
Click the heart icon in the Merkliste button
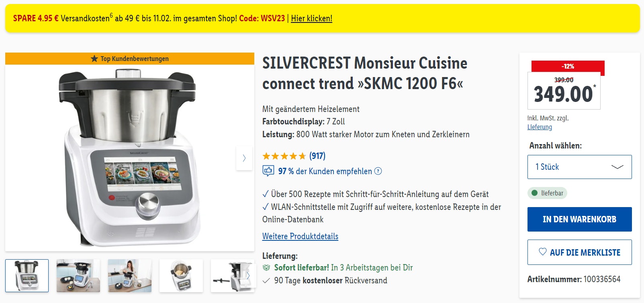[x=544, y=252]
